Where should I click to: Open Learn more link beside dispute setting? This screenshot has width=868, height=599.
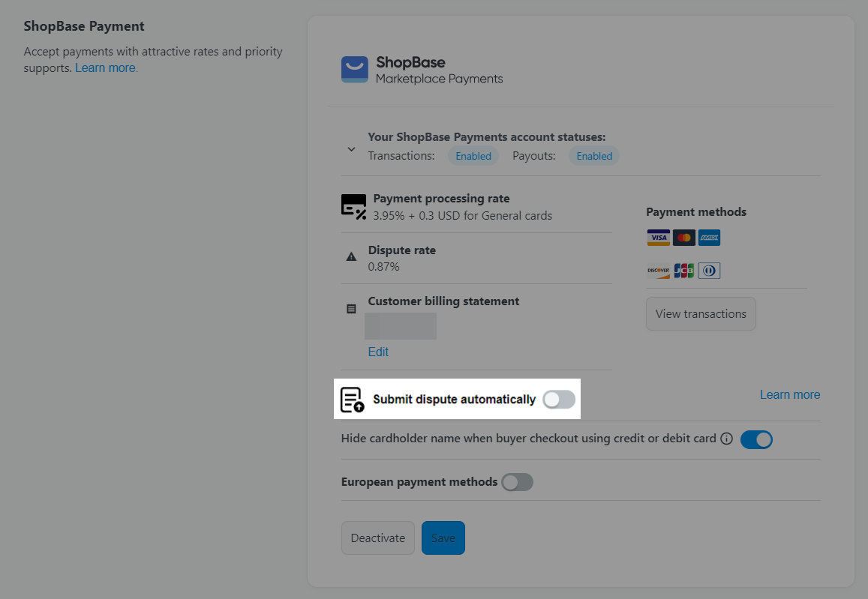point(790,395)
